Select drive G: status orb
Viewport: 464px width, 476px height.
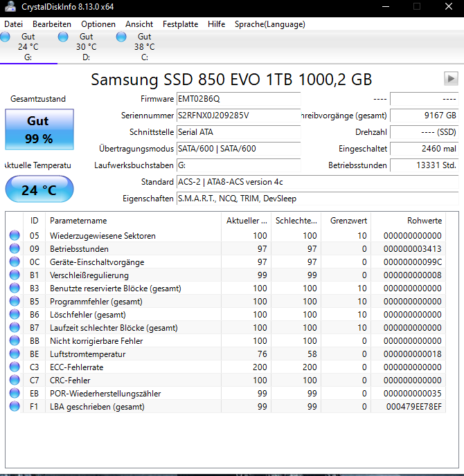point(5,37)
